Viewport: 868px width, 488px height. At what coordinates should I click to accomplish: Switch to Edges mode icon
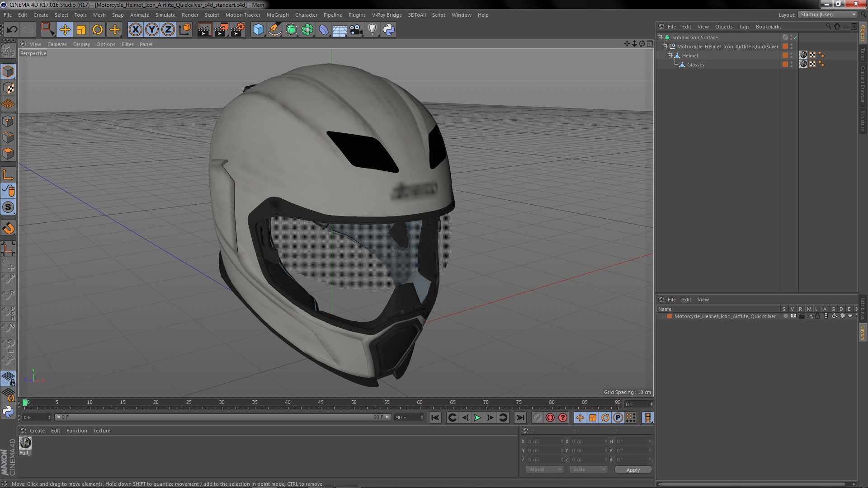[x=8, y=137]
